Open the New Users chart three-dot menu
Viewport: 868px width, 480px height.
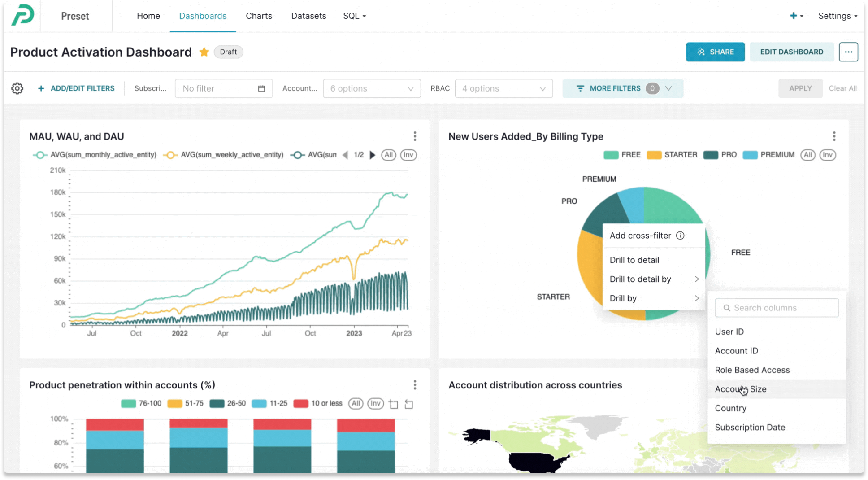[834, 136]
